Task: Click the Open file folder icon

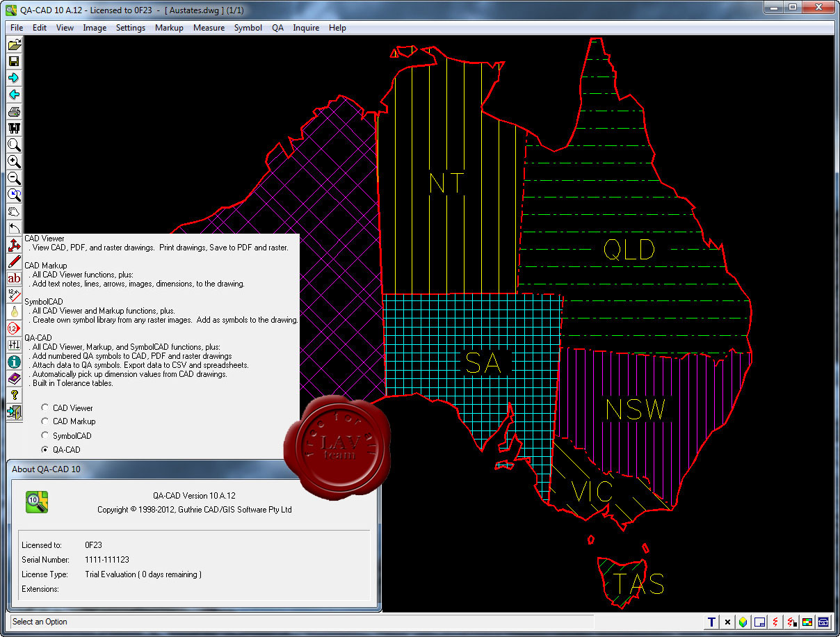Action: (x=14, y=45)
